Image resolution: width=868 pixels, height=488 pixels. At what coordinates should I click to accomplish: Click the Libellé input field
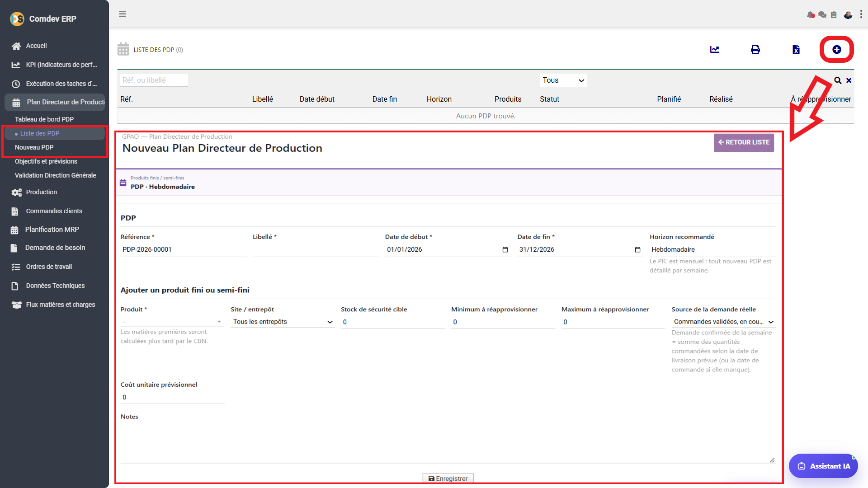click(316, 249)
